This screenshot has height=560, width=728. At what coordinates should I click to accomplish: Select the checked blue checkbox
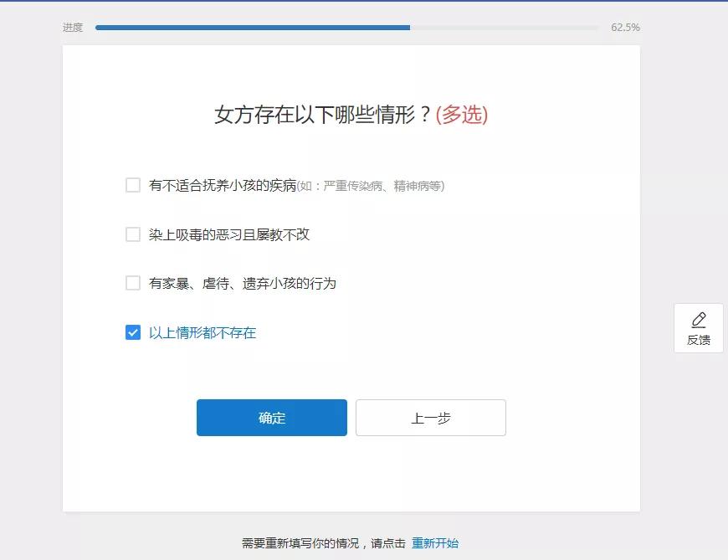(132, 331)
